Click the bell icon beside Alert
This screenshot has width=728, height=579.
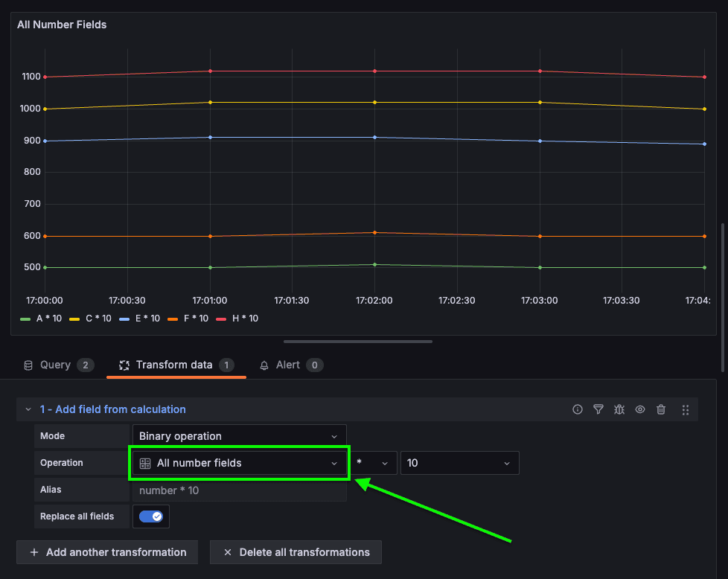point(264,365)
